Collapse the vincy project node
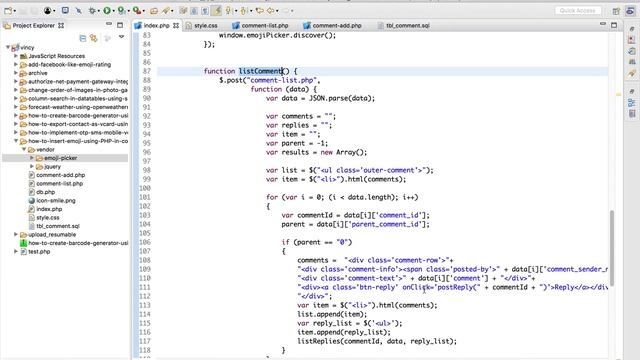Viewport: 640px width, 360px height. pyautogui.click(x=8, y=47)
